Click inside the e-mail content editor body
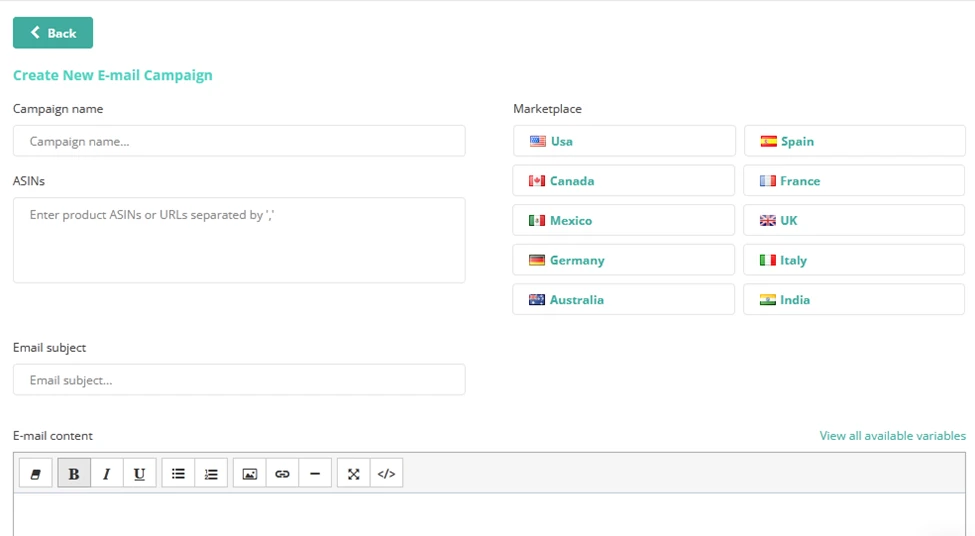Screen dimensions: 975x536 (x=489, y=515)
